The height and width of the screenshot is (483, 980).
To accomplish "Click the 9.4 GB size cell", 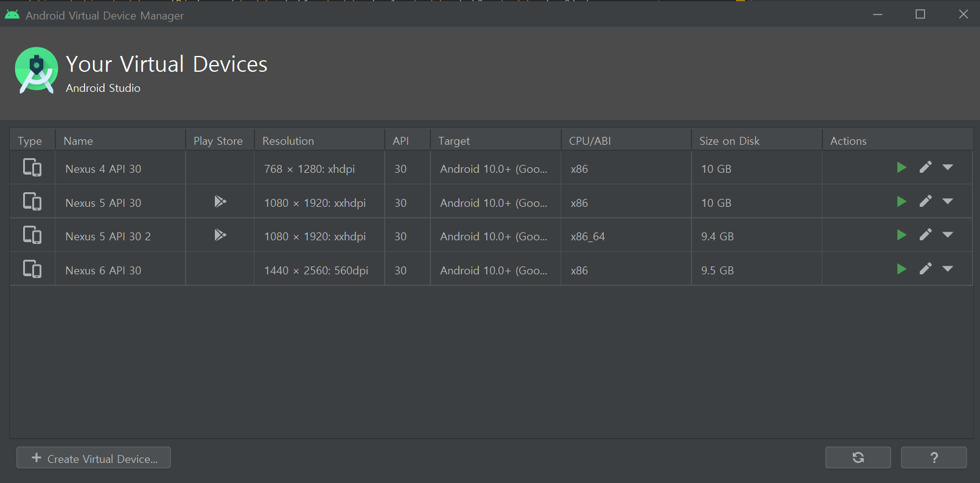I will 757,236.
